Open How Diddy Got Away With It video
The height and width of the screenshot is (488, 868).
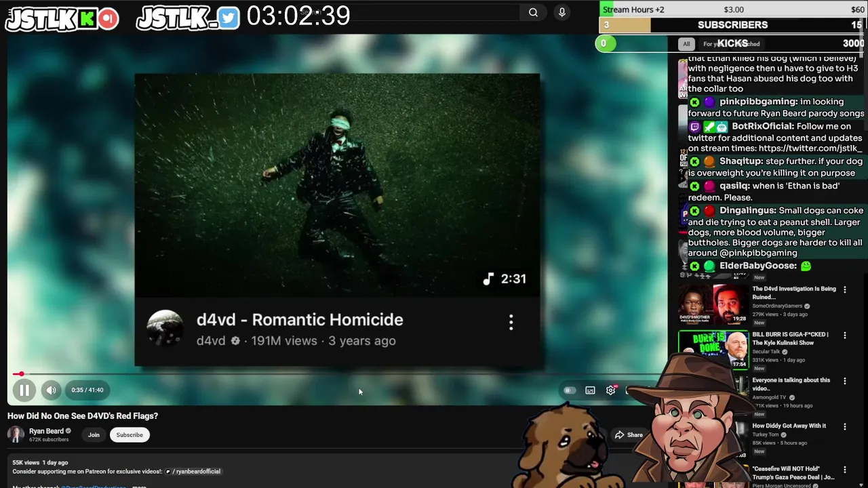coord(789,426)
